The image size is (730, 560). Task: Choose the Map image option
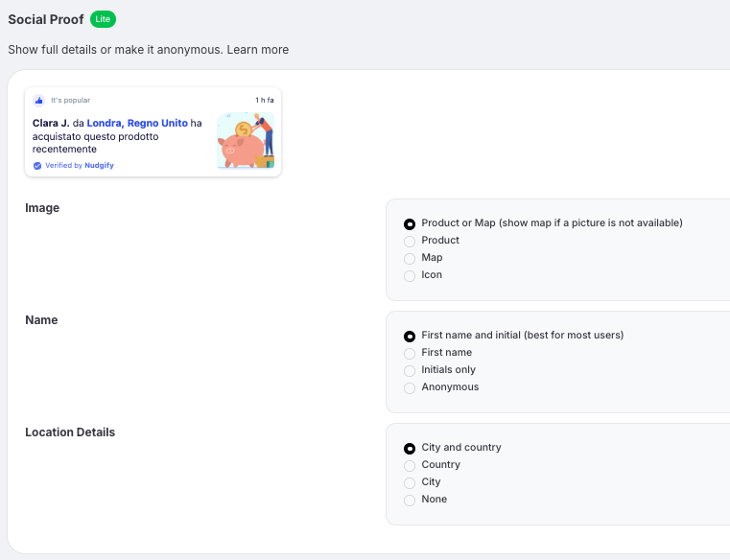click(x=410, y=258)
